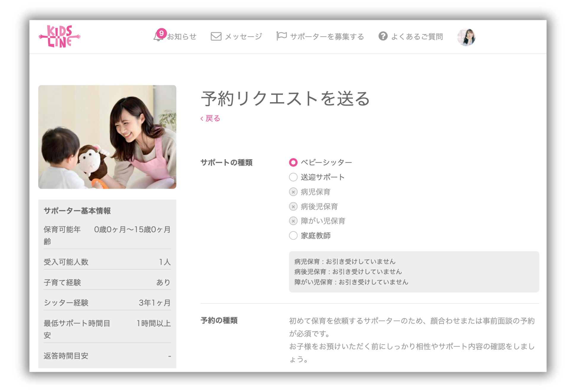Viewport: 576px width, 392px height.
Task: Open the user profile avatar
Action: point(466,37)
